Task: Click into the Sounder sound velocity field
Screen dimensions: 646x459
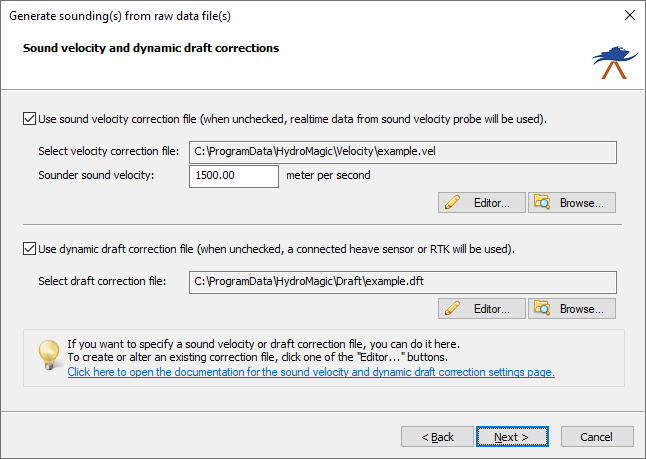Action: pyautogui.click(x=234, y=176)
